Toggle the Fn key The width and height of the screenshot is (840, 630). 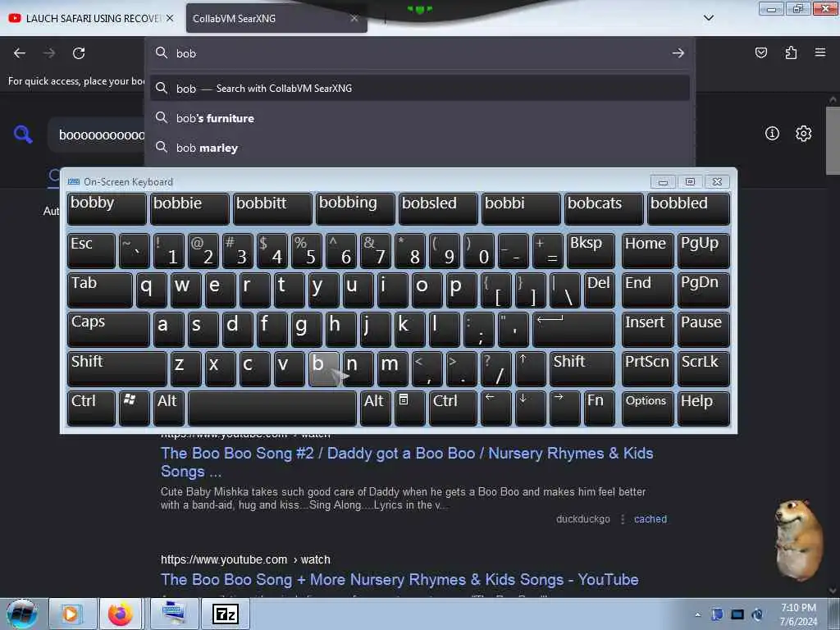599,409
